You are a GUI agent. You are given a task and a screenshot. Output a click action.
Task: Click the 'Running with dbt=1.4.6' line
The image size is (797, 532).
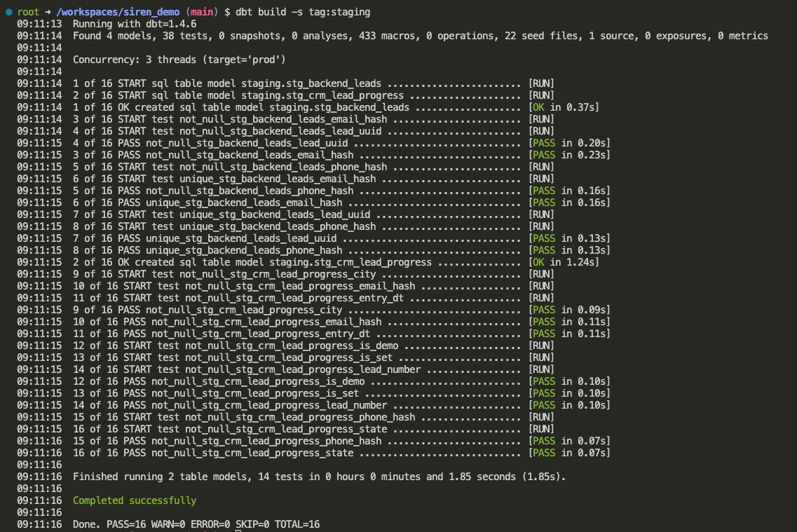click(x=134, y=24)
